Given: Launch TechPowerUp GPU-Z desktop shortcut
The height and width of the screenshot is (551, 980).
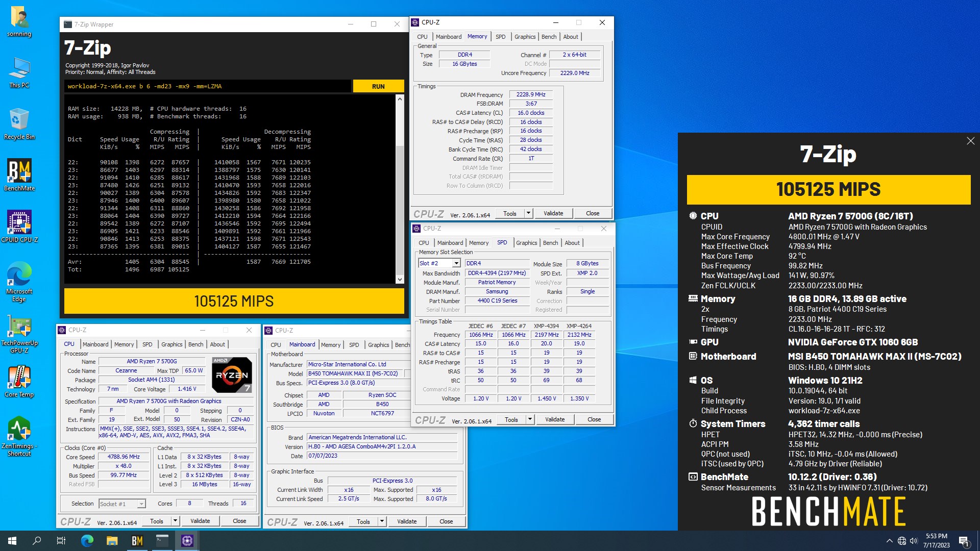Looking at the screenshot, I should [x=19, y=334].
